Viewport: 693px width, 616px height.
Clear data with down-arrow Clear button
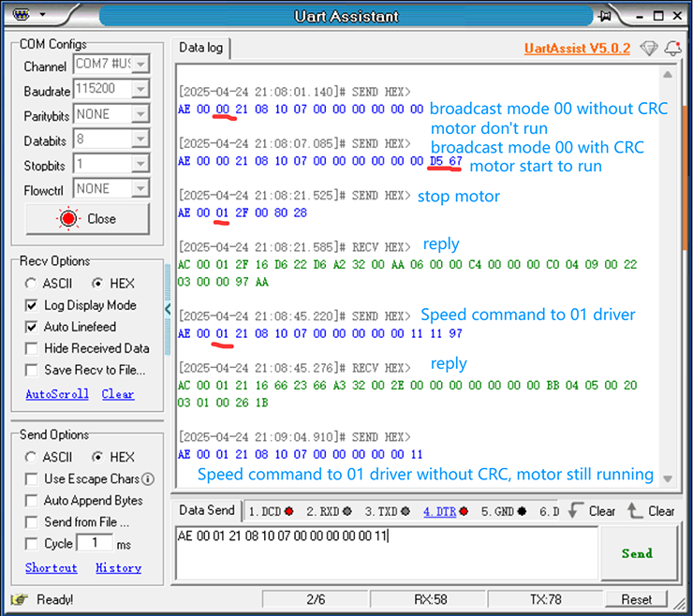pyautogui.click(x=592, y=511)
